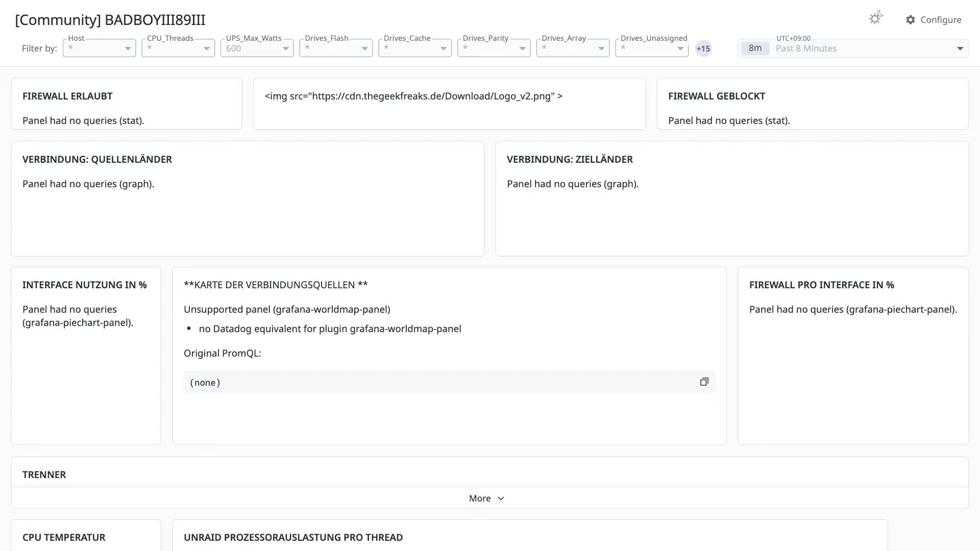
Task: Open the Configure dashboard button
Action: pyautogui.click(x=934, y=20)
